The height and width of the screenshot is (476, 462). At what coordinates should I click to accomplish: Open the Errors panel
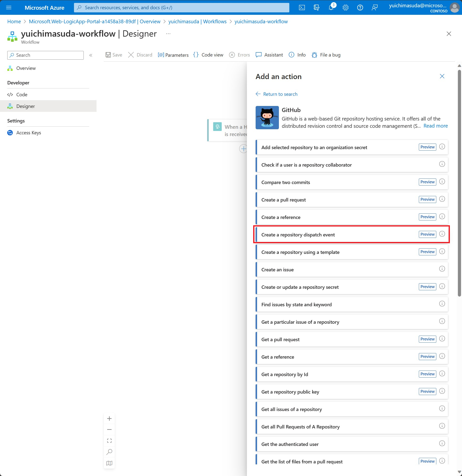coord(240,55)
